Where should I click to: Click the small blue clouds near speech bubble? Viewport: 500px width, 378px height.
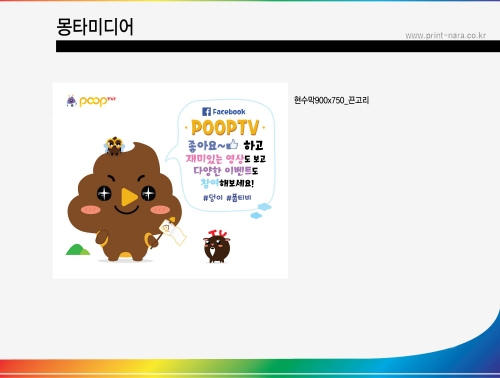coord(261,211)
